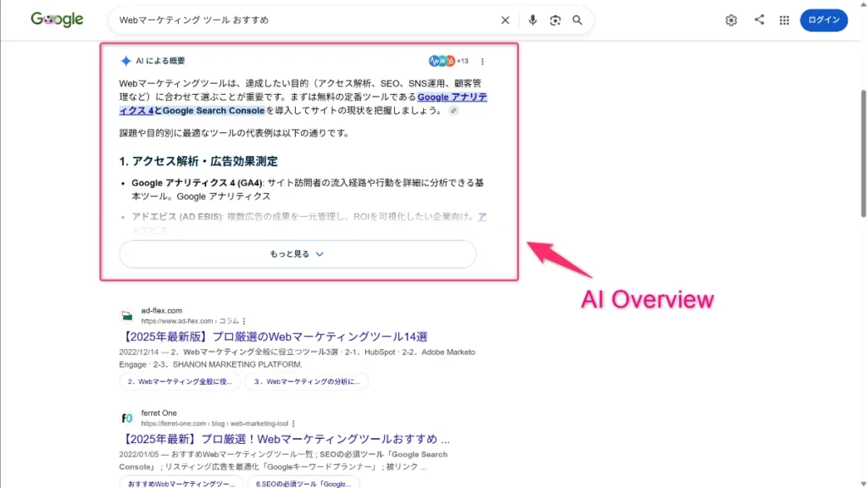Click the https://www.ad-flex.com › コラム URL text
This screenshot has width=868, height=488.
point(190,321)
